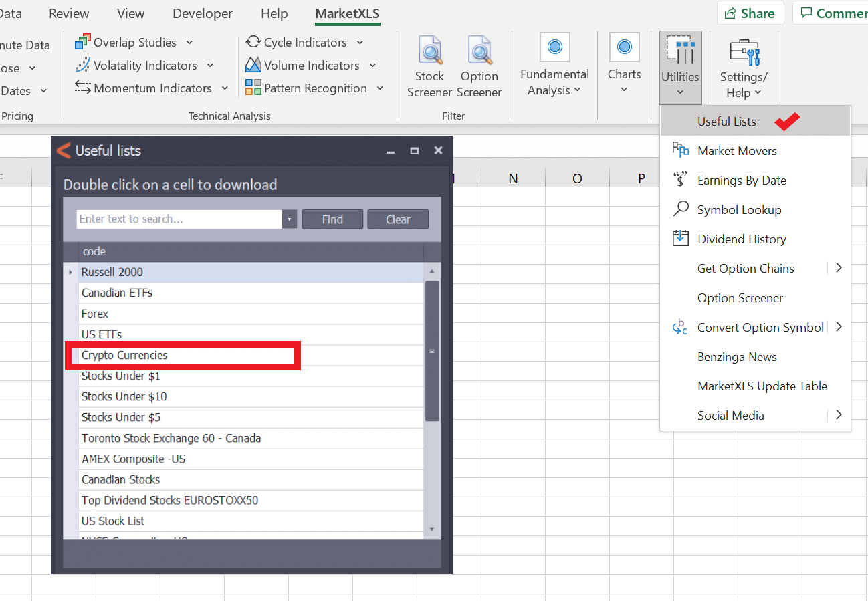Click the Overlap Studies icon

pos(83,43)
